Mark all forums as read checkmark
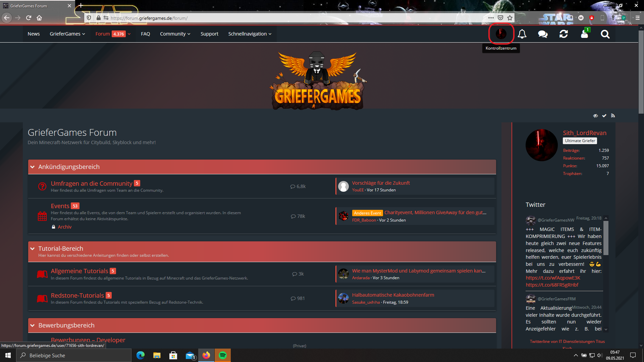Screen dimensions: 644x362 pyautogui.click(x=604, y=116)
